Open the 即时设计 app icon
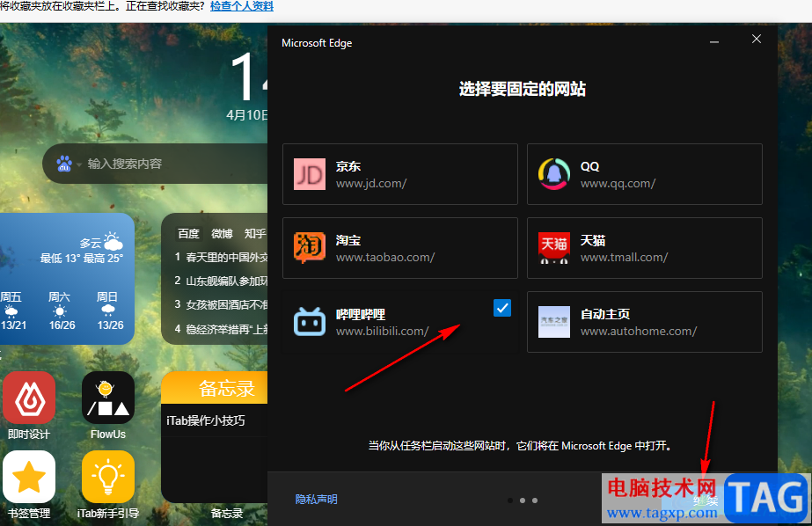The height and width of the screenshot is (526, 812). tap(29, 398)
